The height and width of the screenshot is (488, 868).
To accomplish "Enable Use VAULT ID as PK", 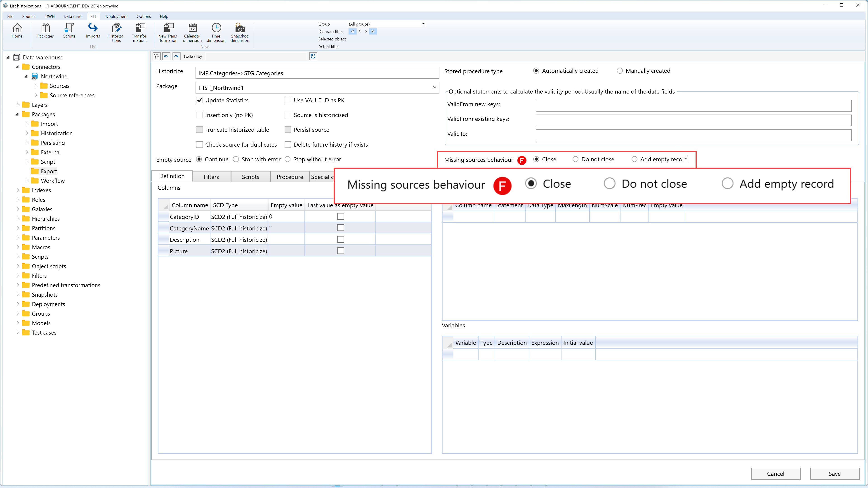I will tap(288, 100).
